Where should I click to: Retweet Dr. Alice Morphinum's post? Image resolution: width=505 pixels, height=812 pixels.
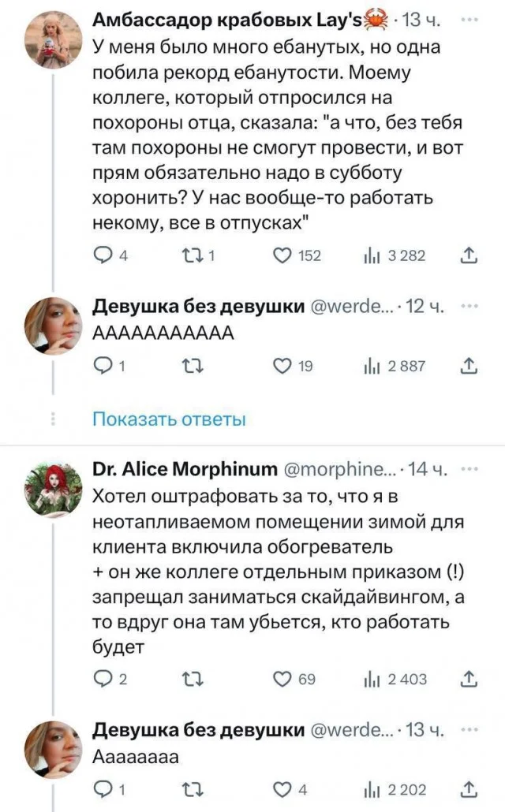coord(192,679)
